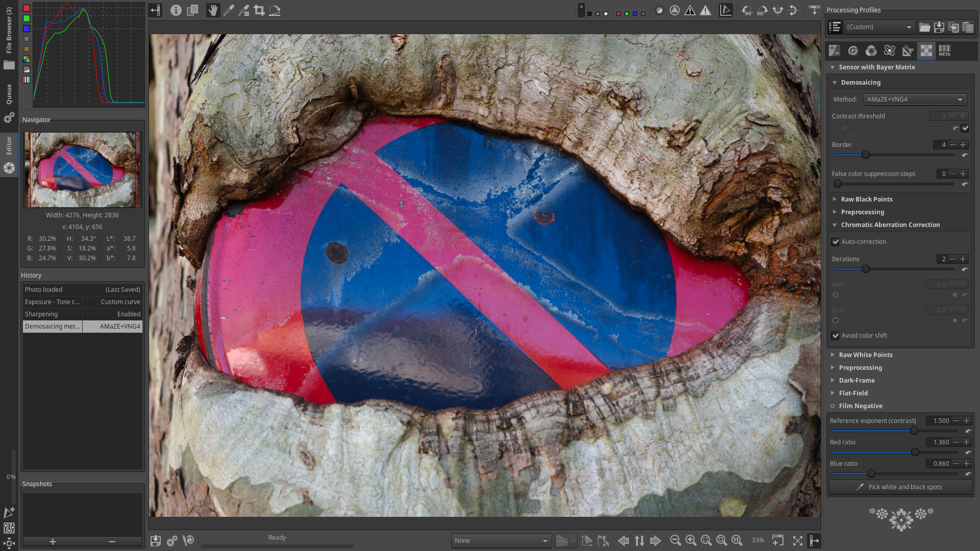The image size is (980, 551).
Task: Uncheck Auto-correction under Chromatic Aberration Correction
Action: pyautogui.click(x=835, y=241)
